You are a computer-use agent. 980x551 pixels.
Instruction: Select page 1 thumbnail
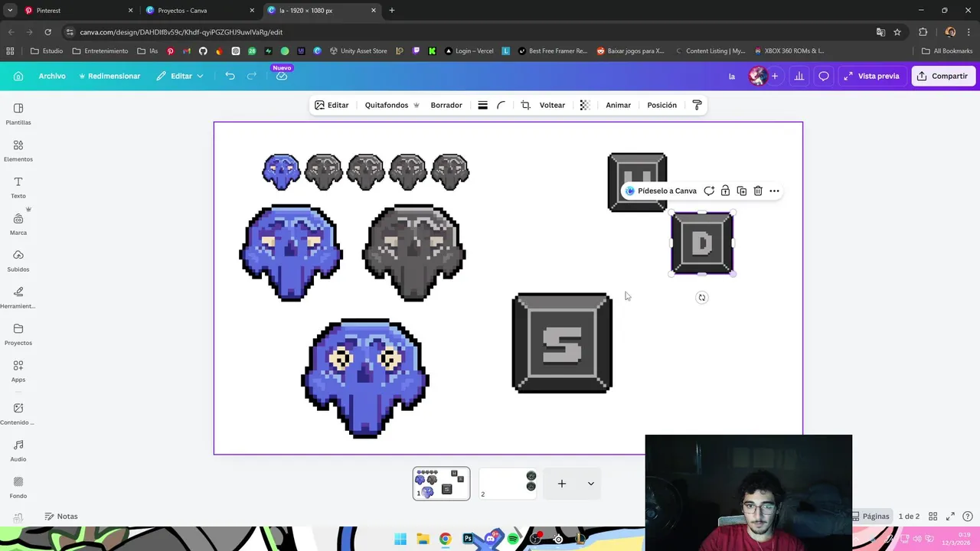click(442, 484)
